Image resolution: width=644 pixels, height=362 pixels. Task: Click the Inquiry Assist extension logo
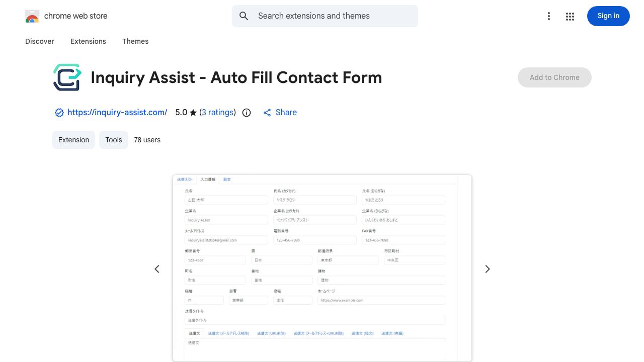point(67,77)
